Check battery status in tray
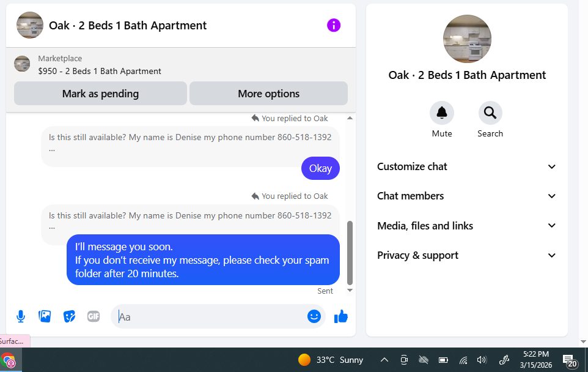588x372 pixels. point(443,360)
